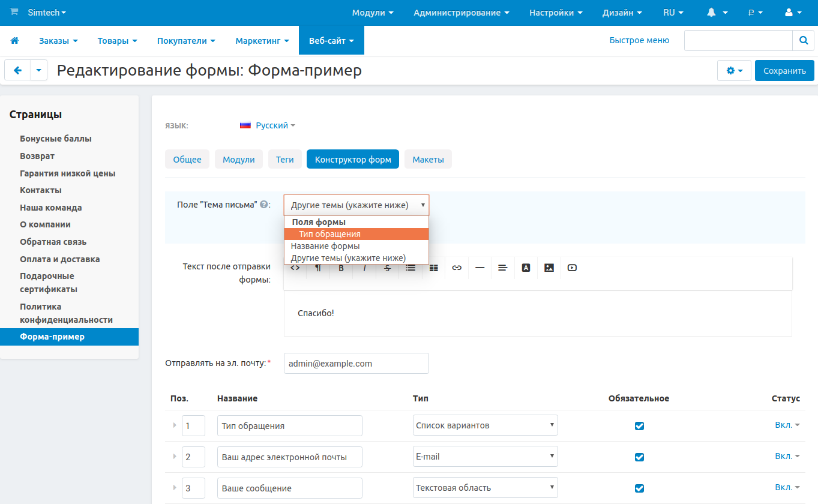Screen dimensions: 818x504
Task: Click the "Сохранить" button
Action: point(784,71)
